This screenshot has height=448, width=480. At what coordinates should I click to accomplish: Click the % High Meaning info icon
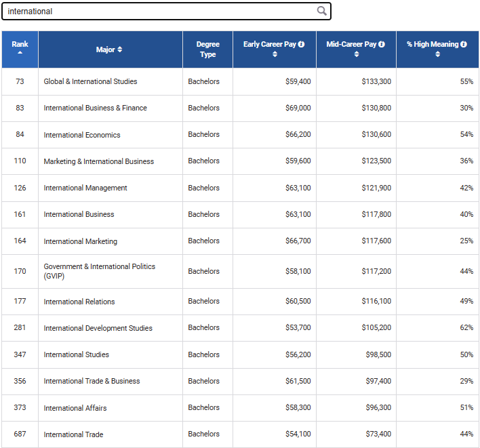click(x=464, y=44)
